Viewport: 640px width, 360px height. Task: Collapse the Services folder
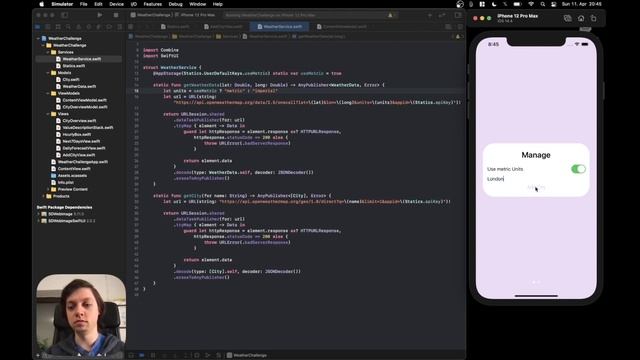click(x=48, y=52)
